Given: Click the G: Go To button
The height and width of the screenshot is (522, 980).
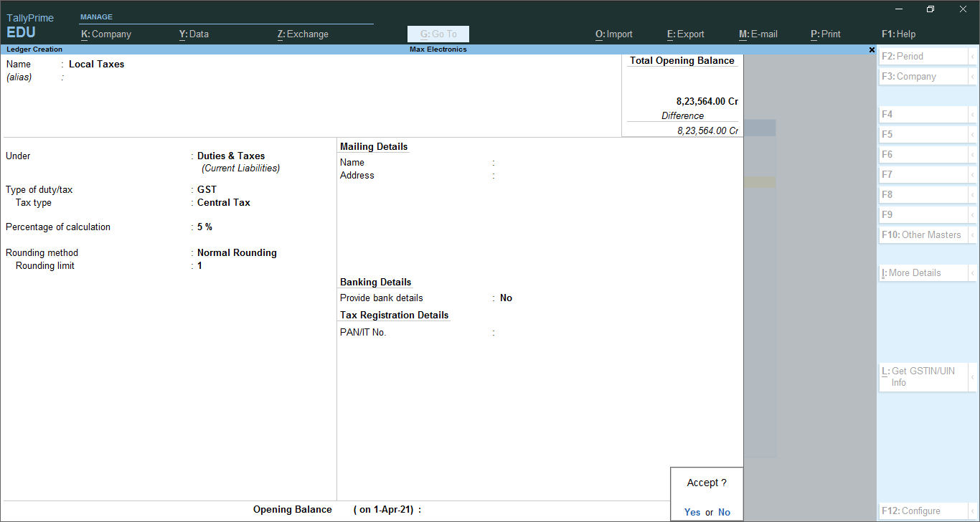Looking at the screenshot, I should point(438,34).
